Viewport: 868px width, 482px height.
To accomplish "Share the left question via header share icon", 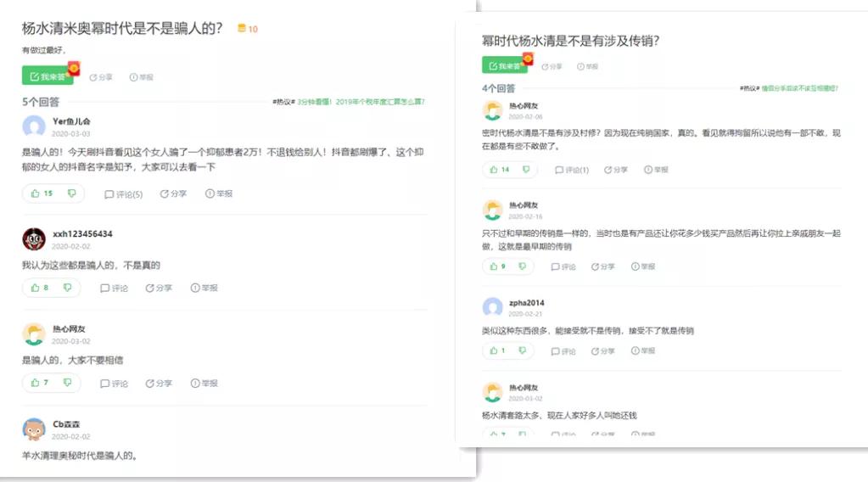I will (x=101, y=77).
